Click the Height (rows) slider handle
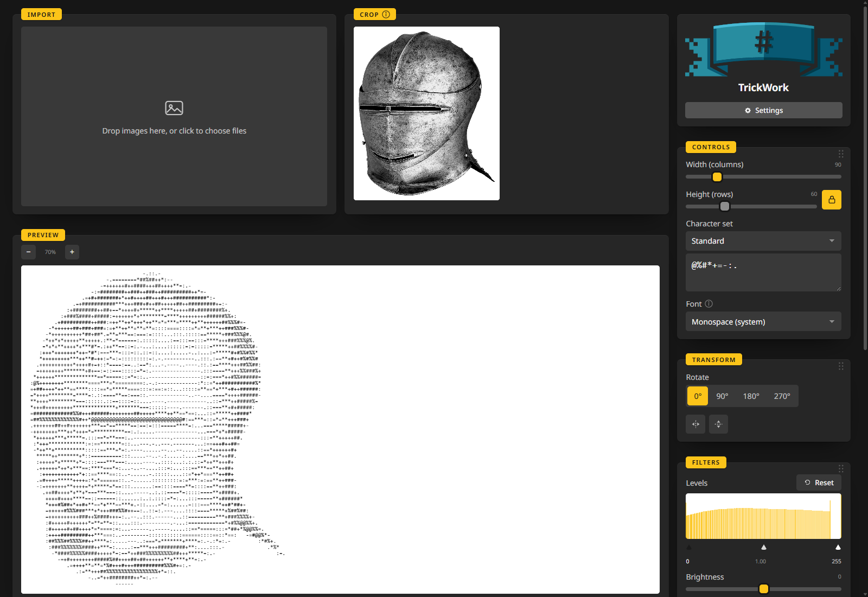 (724, 206)
